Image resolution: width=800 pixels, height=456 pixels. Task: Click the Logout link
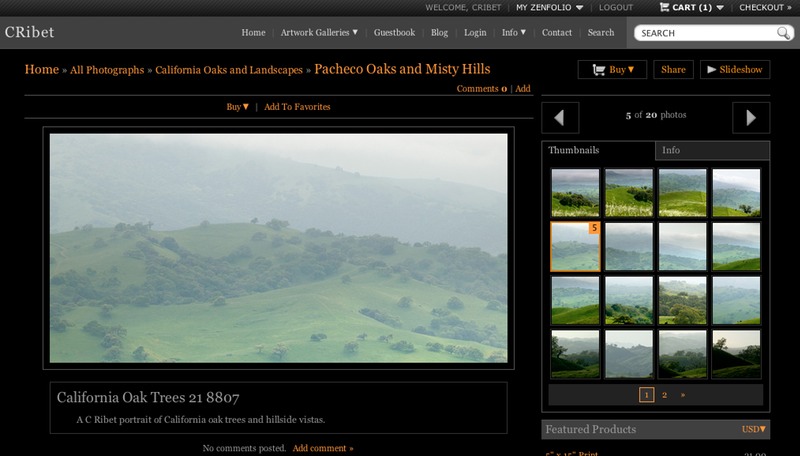pos(616,7)
